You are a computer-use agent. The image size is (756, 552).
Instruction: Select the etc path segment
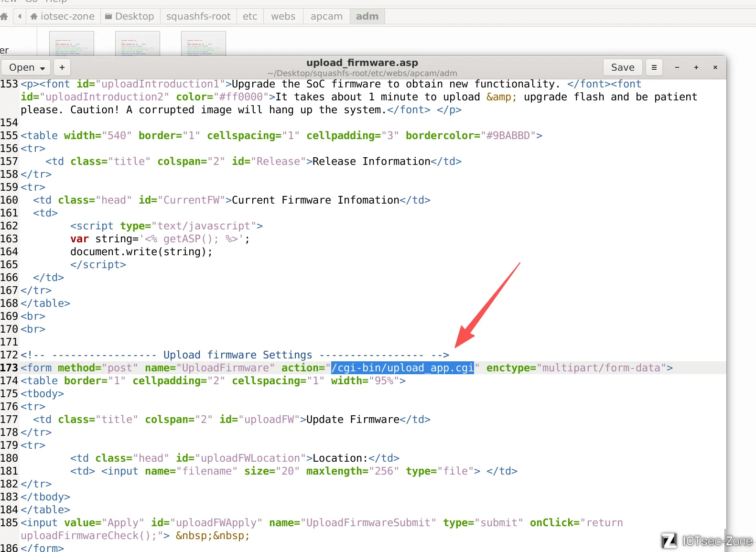[x=250, y=16]
